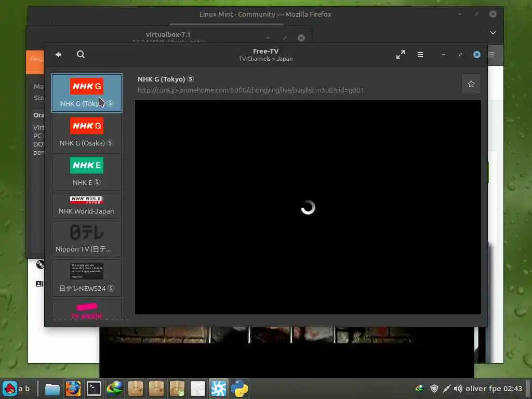Open the download manager globe icon in the panel

(x=115, y=389)
